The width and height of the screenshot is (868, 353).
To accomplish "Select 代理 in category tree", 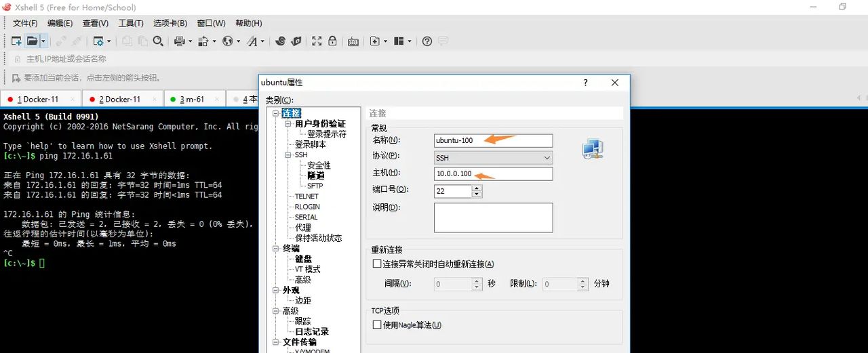I will pyautogui.click(x=303, y=228).
